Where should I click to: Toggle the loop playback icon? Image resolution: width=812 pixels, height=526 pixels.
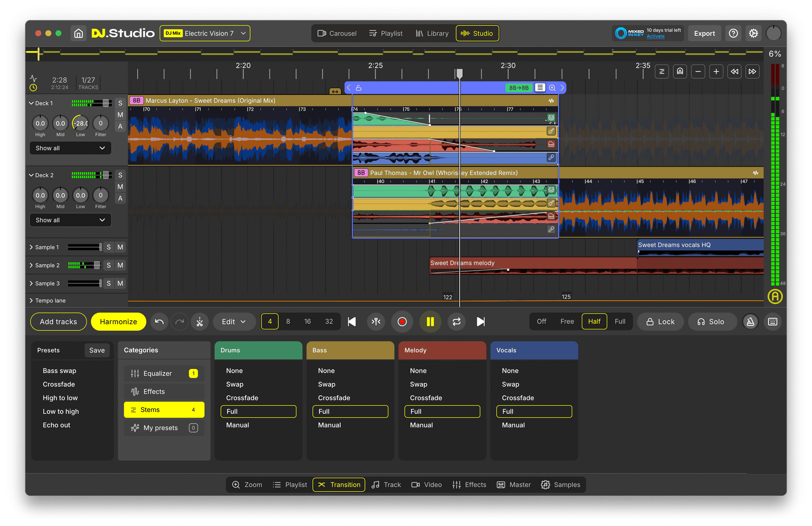pos(456,322)
